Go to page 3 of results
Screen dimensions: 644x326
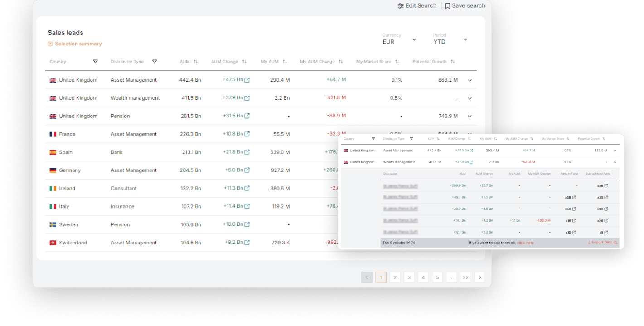pyautogui.click(x=409, y=277)
